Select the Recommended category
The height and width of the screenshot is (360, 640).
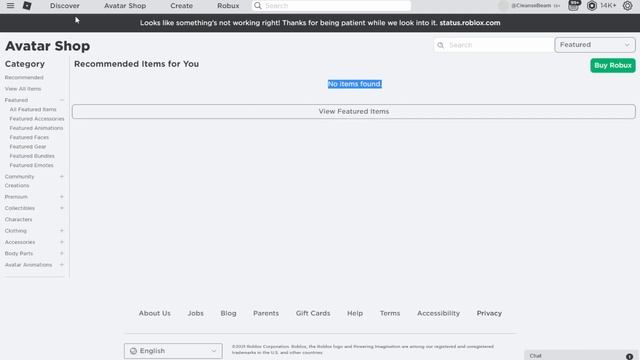[x=24, y=78]
